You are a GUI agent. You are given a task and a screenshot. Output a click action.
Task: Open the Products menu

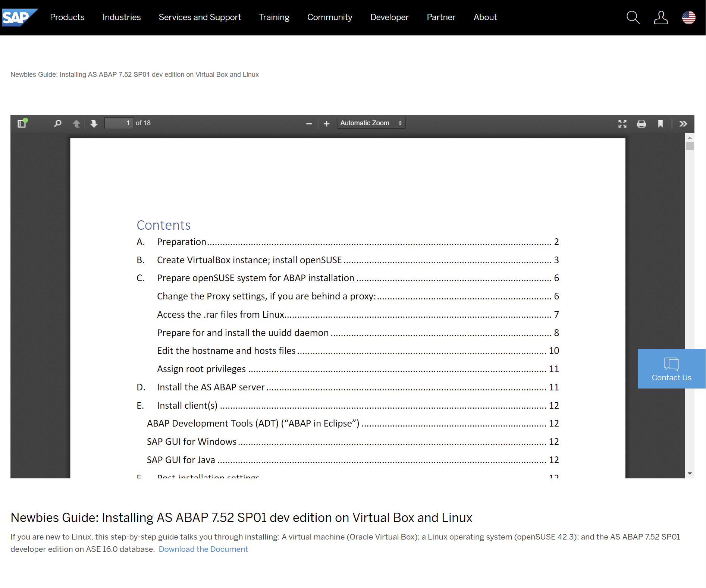(x=67, y=17)
